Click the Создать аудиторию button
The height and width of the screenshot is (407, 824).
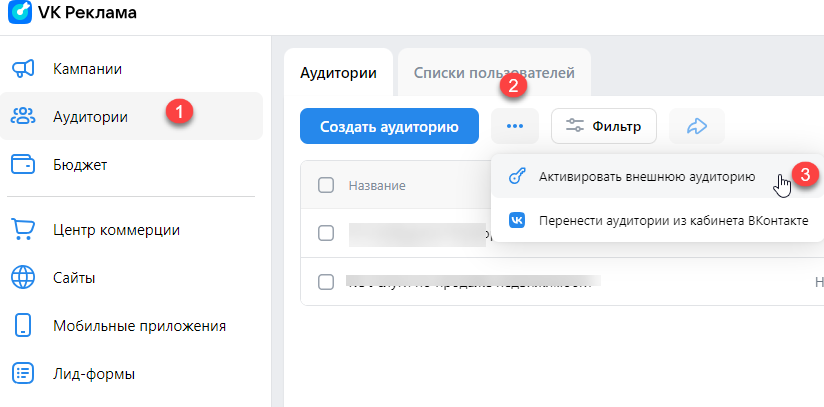tap(389, 126)
